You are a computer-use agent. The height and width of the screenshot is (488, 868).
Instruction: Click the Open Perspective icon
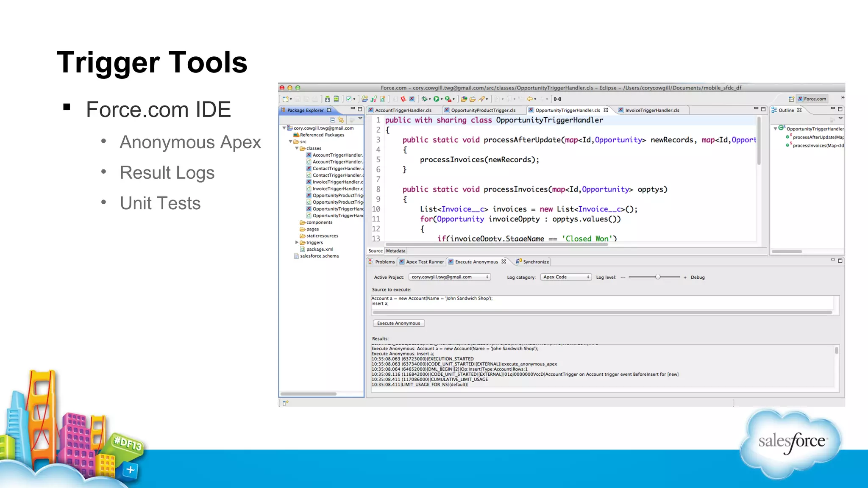(x=791, y=99)
